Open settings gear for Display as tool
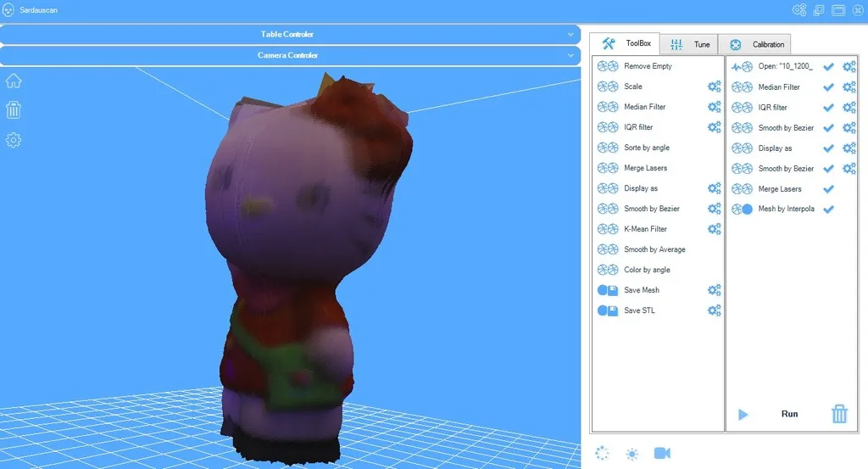This screenshot has height=469, width=868. coord(714,188)
